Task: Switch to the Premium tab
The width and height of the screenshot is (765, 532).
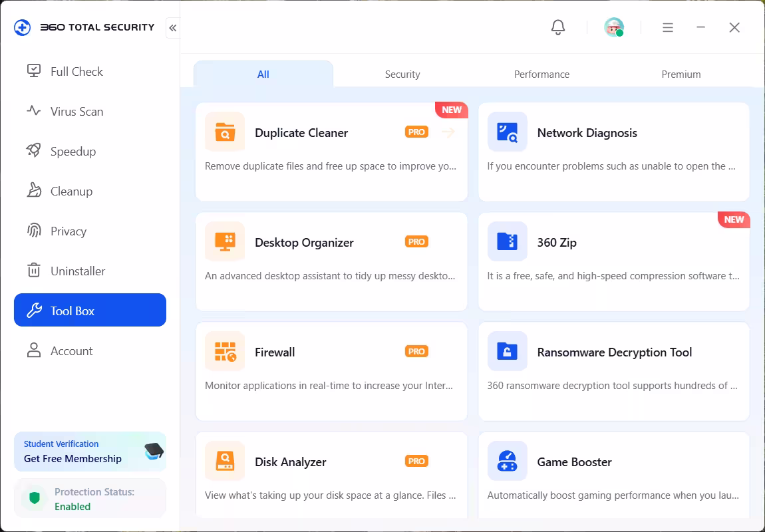Action: point(681,74)
